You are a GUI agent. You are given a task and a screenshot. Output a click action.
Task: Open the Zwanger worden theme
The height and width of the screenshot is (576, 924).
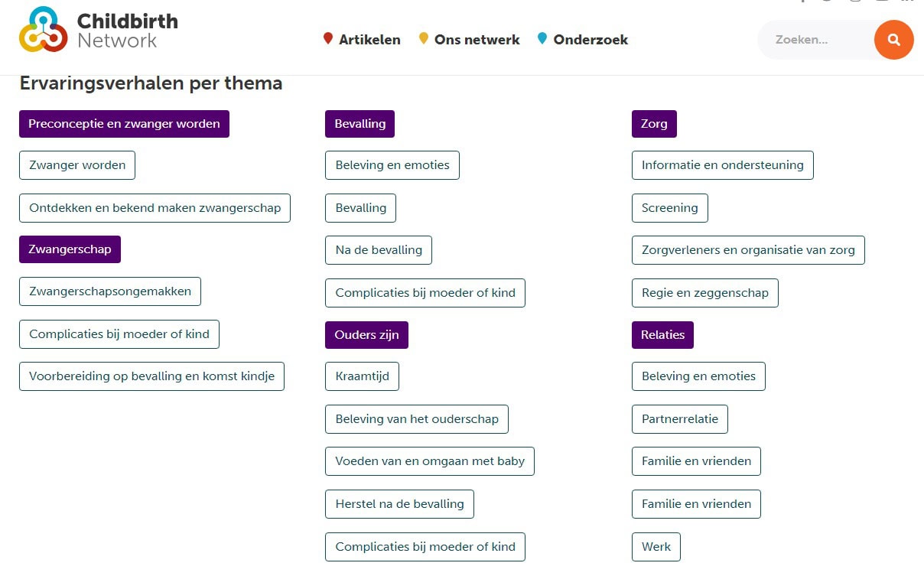77,165
